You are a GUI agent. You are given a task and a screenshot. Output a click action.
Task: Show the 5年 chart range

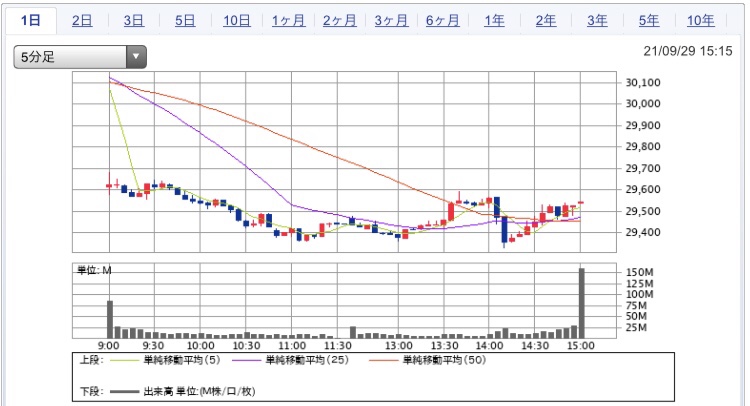(649, 21)
